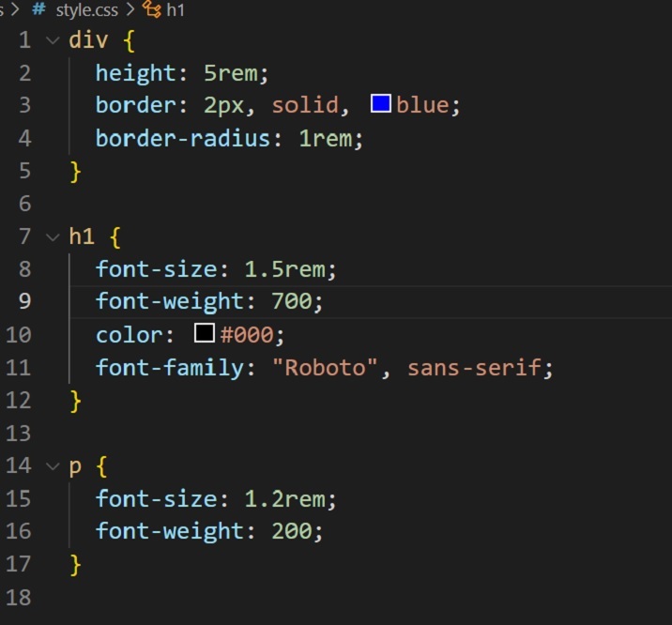The height and width of the screenshot is (625, 672).
Task: Click the "border" property on line 3
Action: pos(135,105)
